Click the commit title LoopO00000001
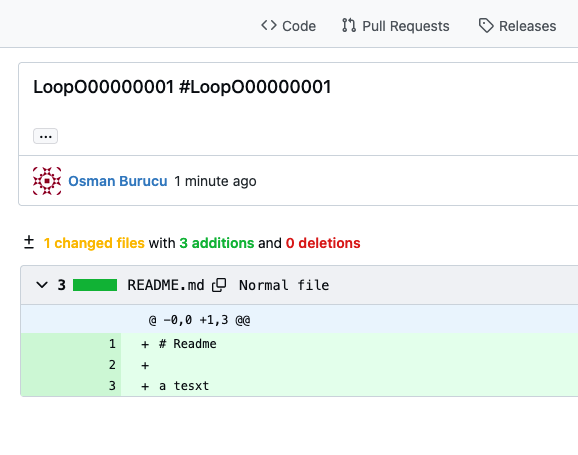This screenshot has height=455, width=578. pyautogui.click(x=182, y=87)
